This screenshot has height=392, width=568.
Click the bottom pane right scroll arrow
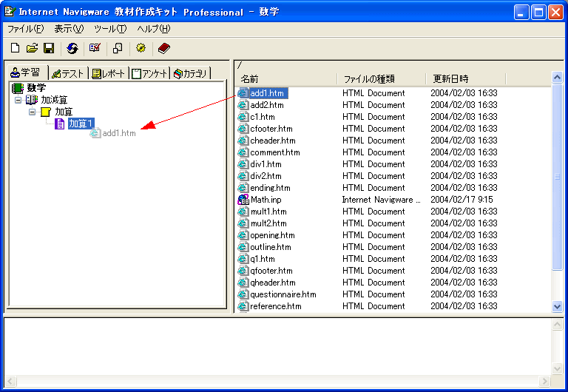pyautogui.click(x=544, y=382)
